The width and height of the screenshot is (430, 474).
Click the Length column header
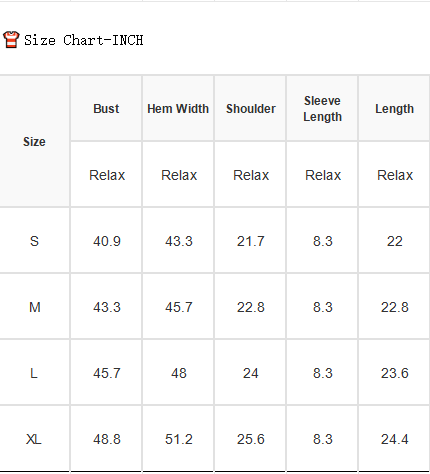tap(394, 109)
